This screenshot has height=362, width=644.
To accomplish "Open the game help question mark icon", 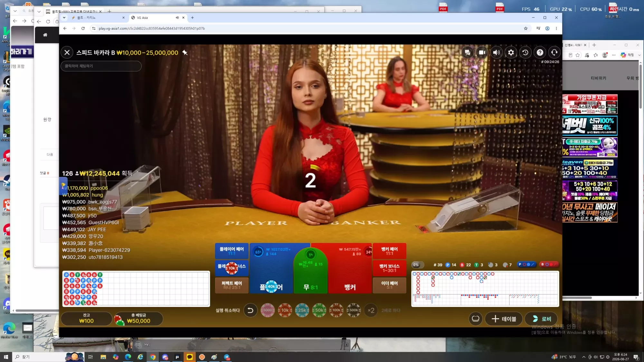I will 540,52.
